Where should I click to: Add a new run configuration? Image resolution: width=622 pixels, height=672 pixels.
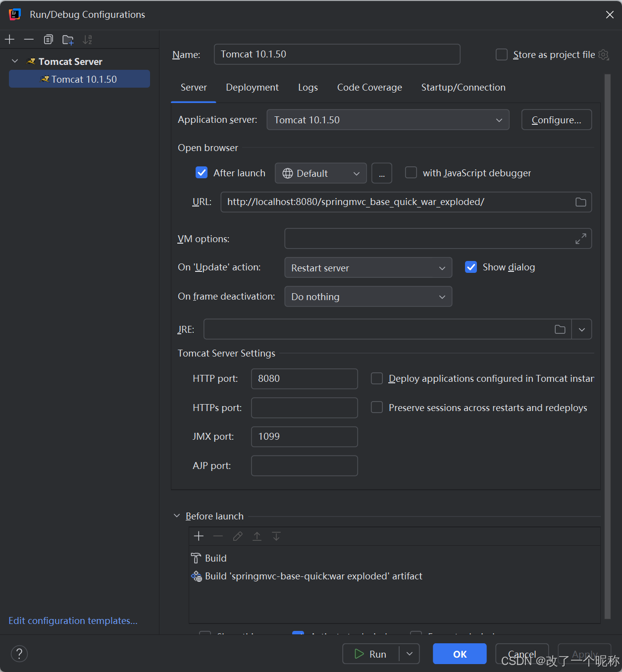tap(9, 39)
